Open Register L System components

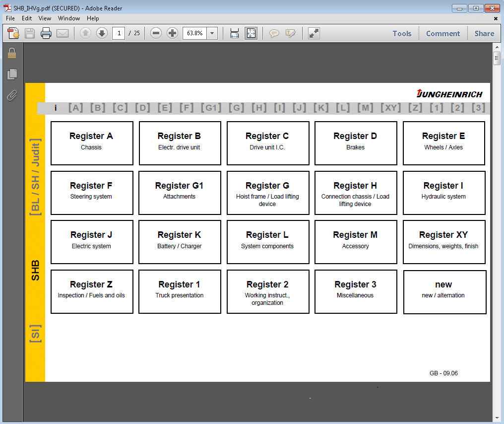[268, 242]
